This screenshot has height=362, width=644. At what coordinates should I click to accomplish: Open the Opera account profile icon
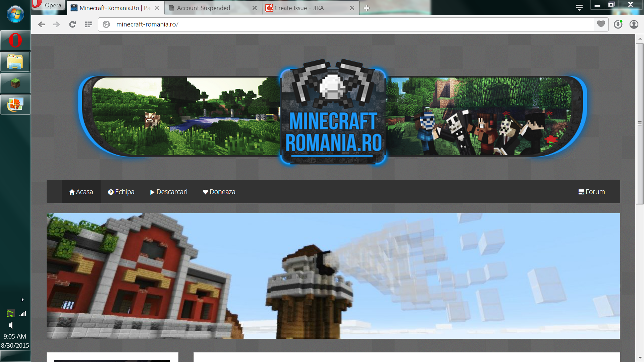[634, 24]
